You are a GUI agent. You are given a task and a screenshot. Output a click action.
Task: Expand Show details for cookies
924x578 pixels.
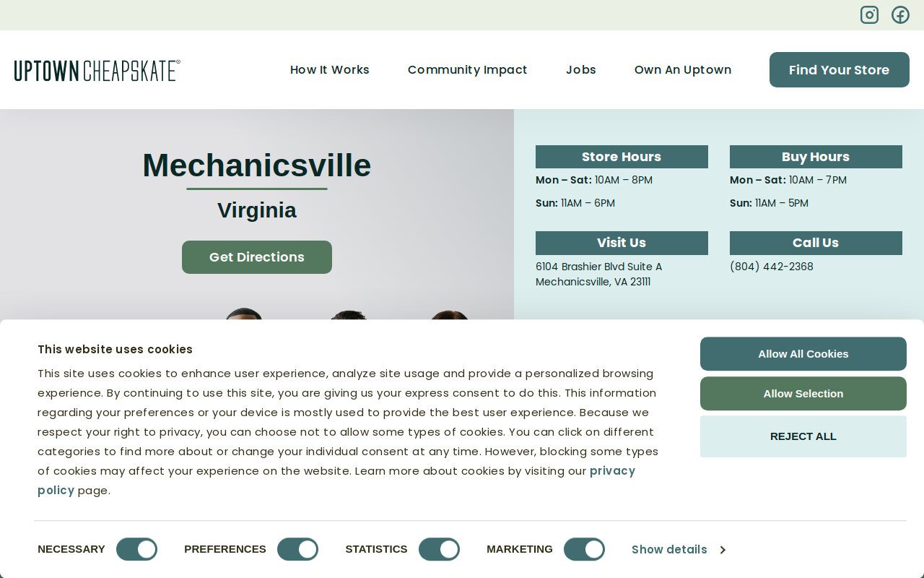[x=679, y=549]
